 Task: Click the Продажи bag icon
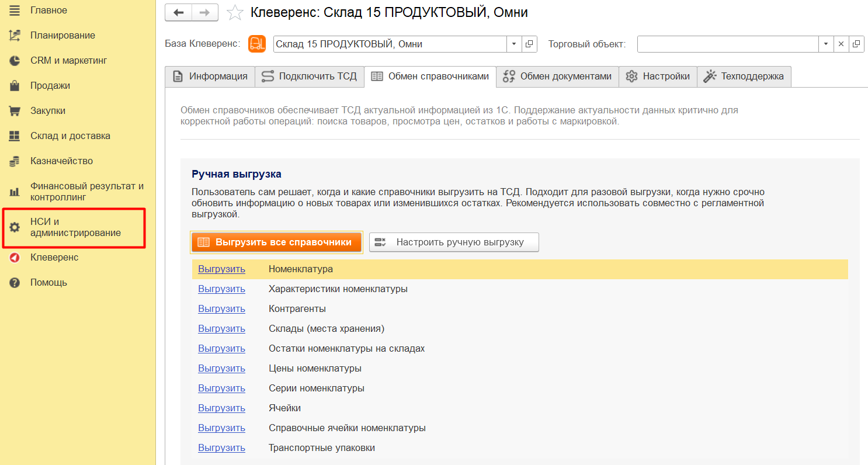point(15,86)
